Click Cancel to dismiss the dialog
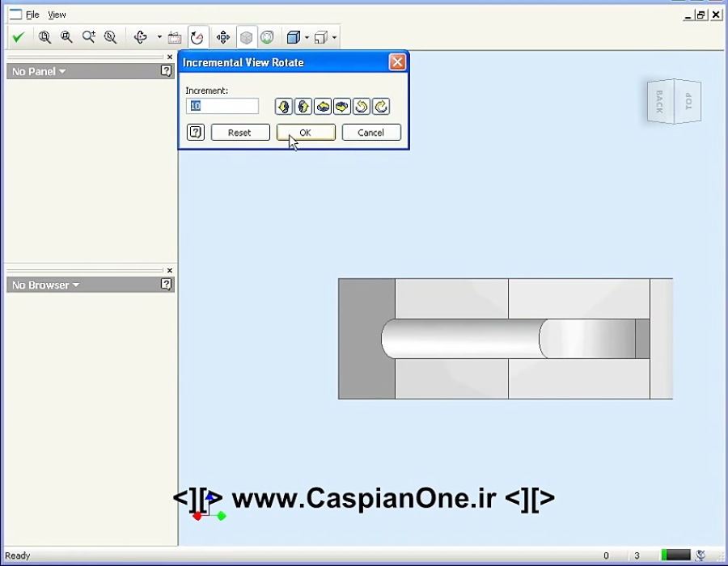The height and width of the screenshot is (566, 728). point(371,132)
